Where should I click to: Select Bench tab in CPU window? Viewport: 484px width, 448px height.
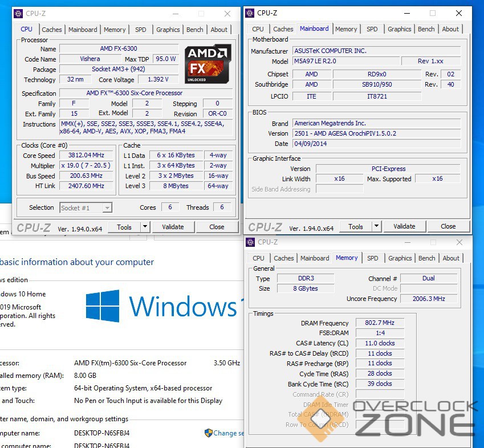tap(195, 30)
